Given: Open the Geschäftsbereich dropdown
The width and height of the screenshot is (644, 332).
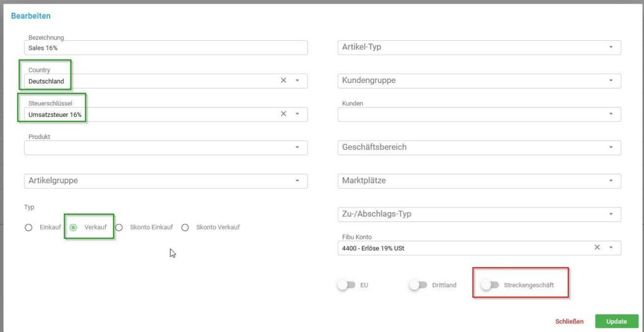Looking at the screenshot, I should [x=479, y=147].
